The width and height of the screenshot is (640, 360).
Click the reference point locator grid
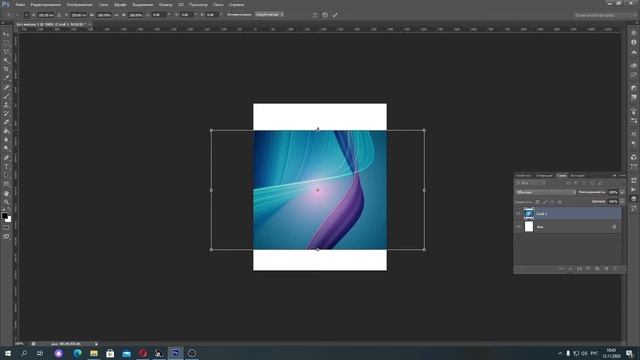[26, 15]
